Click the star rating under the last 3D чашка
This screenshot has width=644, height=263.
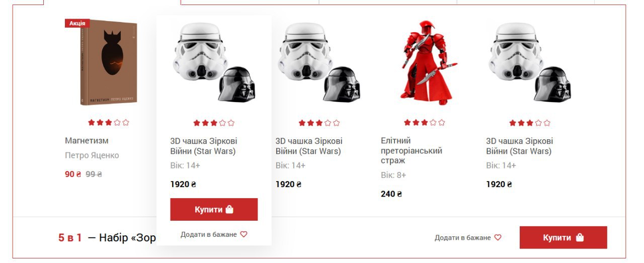530,123
